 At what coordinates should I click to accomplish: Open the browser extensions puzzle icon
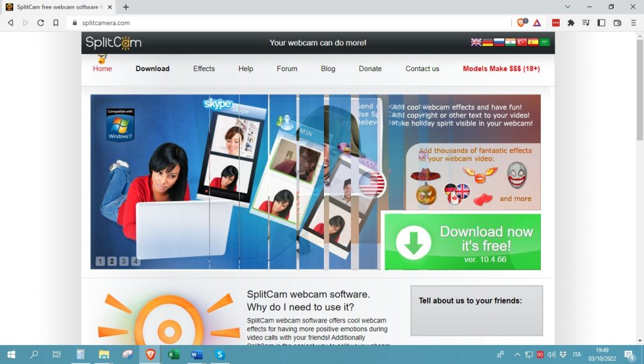570,23
